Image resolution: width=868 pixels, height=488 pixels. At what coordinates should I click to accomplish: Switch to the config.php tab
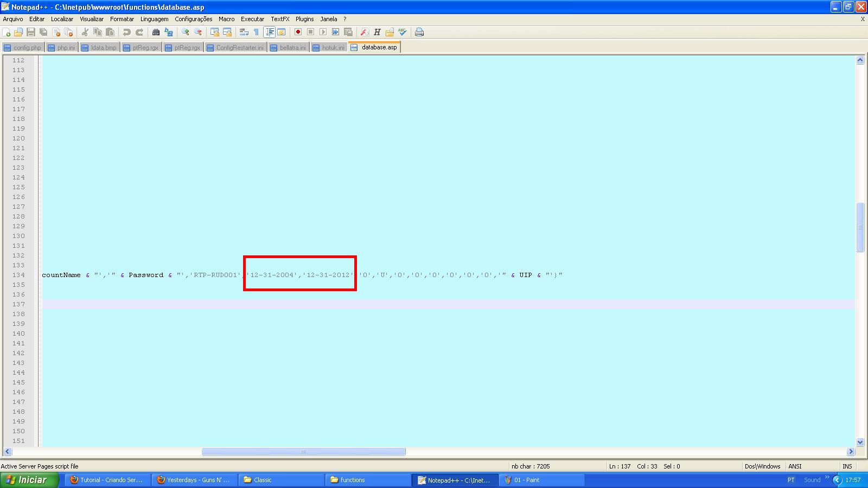coord(23,48)
